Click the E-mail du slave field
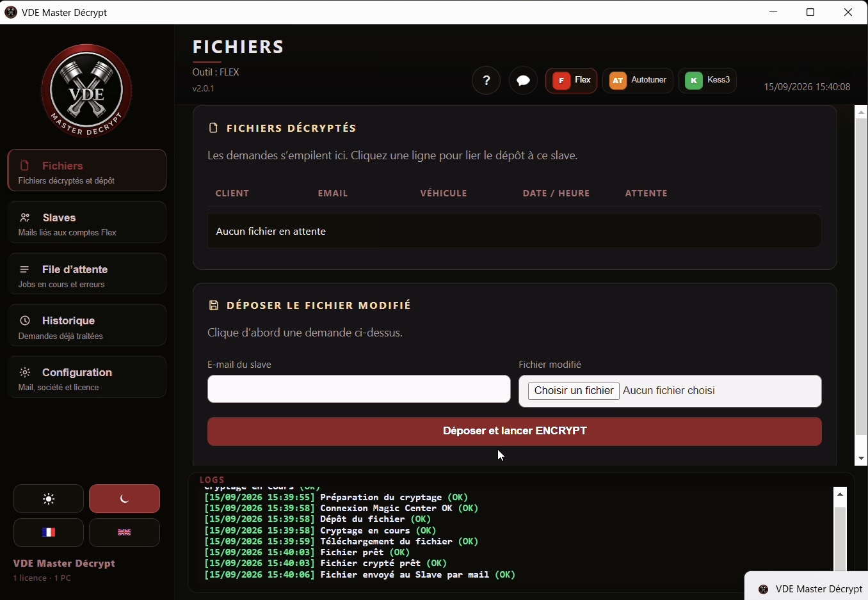This screenshot has height=600, width=868. click(359, 390)
